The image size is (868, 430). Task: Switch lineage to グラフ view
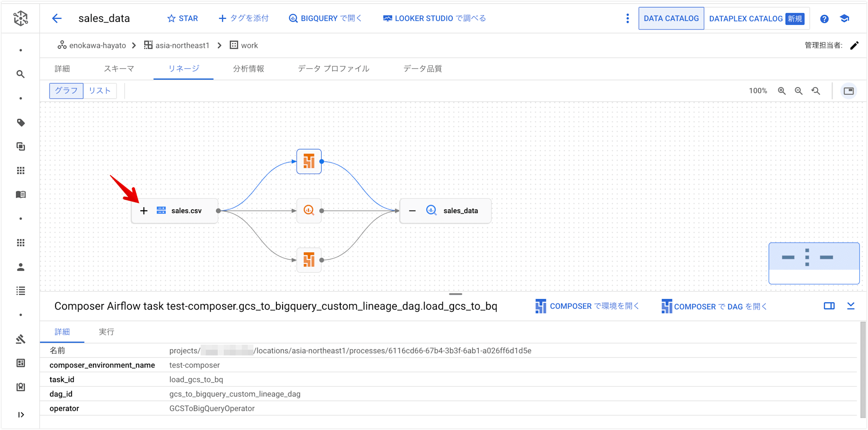(66, 91)
